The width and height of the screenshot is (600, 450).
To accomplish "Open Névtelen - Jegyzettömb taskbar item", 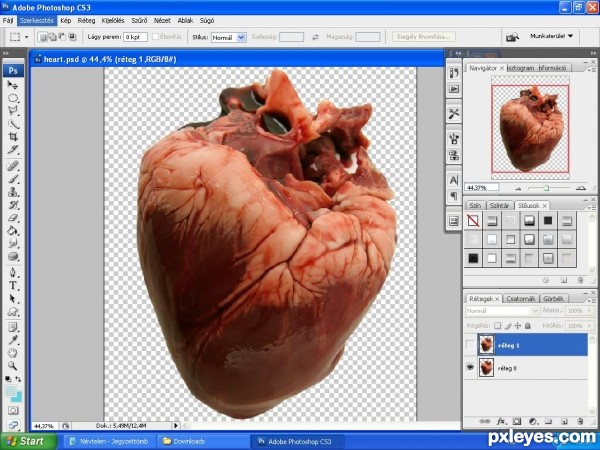I will pyautogui.click(x=109, y=441).
